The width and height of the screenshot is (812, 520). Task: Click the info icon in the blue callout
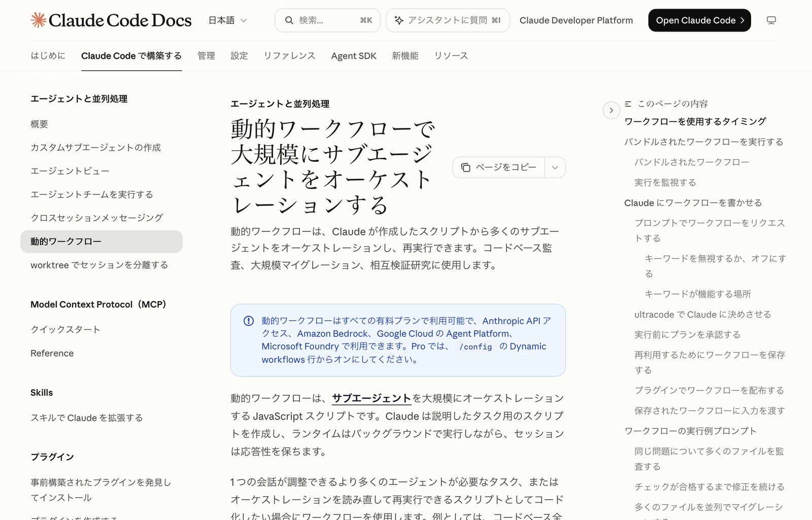(249, 321)
